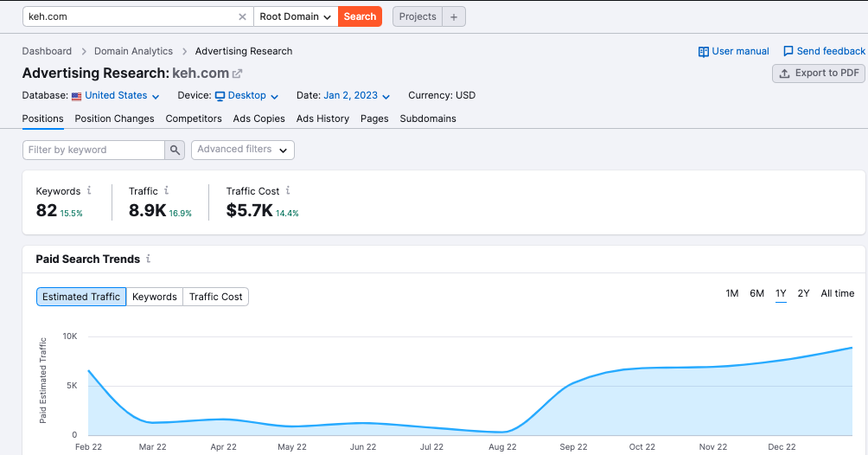Open keh.com external link icon
This screenshot has width=868, height=455.
click(x=238, y=74)
